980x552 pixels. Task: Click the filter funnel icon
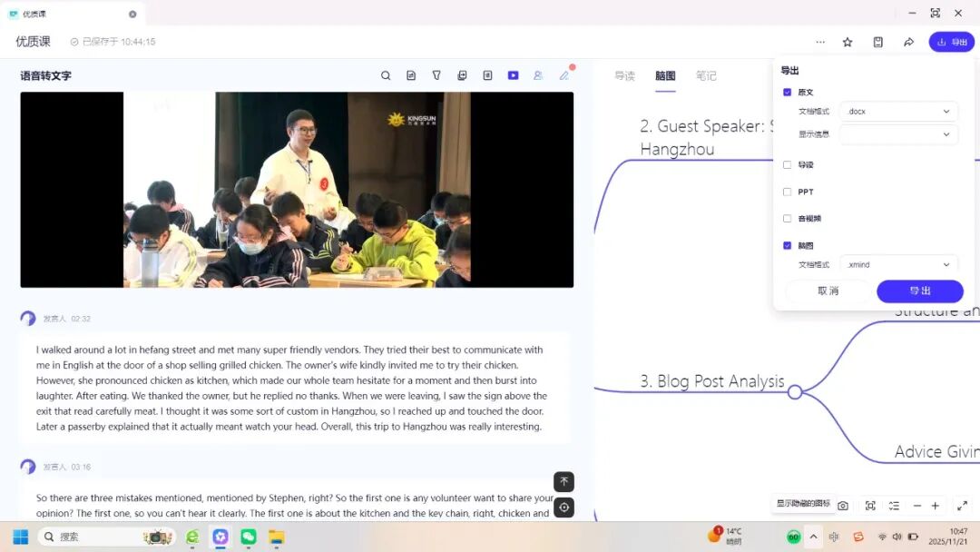coord(436,75)
